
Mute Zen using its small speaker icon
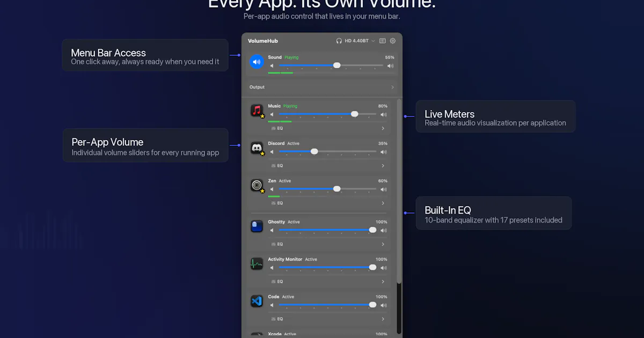coord(272,189)
